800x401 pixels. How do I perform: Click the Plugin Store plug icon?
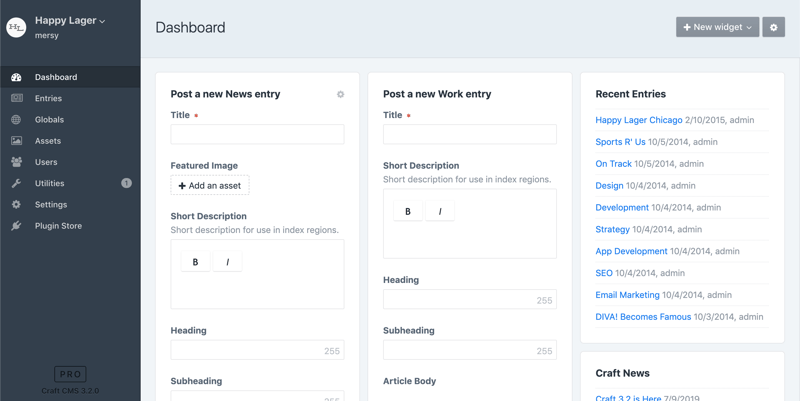coord(16,226)
